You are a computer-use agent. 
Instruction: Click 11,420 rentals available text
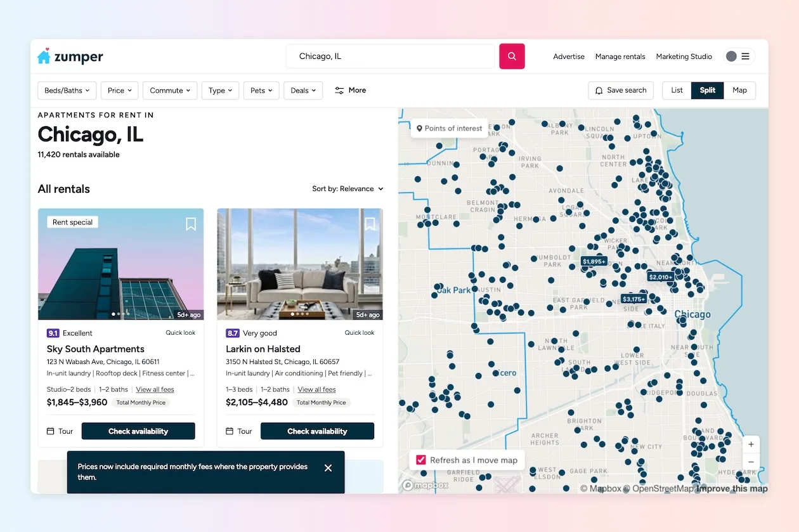[x=79, y=154]
